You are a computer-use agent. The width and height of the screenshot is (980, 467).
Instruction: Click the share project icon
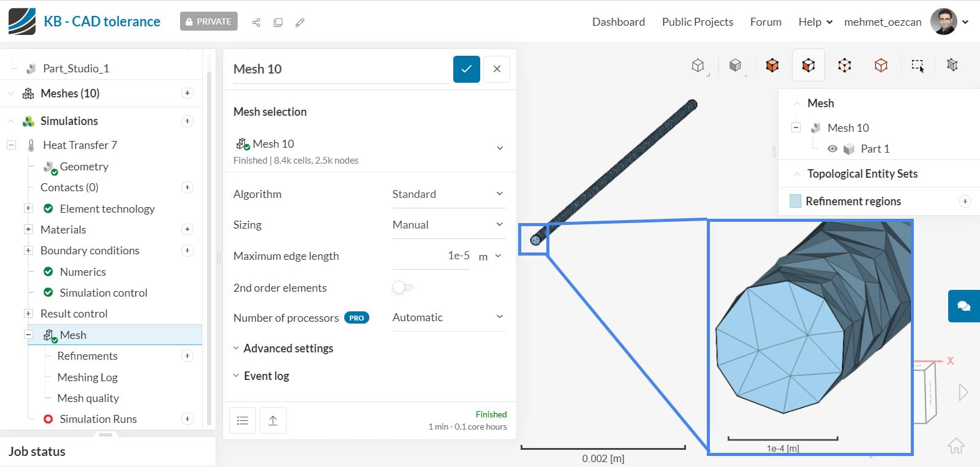(x=256, y=23)
